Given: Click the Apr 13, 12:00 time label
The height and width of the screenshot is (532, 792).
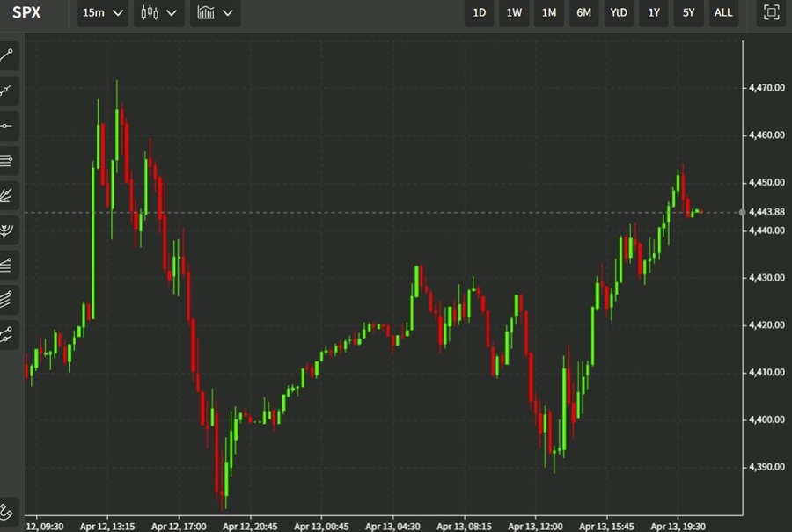Looking at the screenshot, I should pos(535,527).
